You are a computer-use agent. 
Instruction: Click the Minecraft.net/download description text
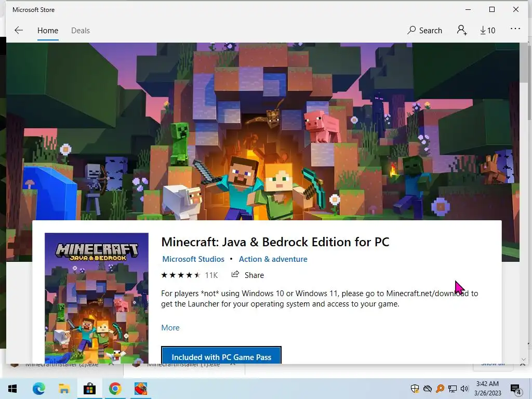(428, 294)
